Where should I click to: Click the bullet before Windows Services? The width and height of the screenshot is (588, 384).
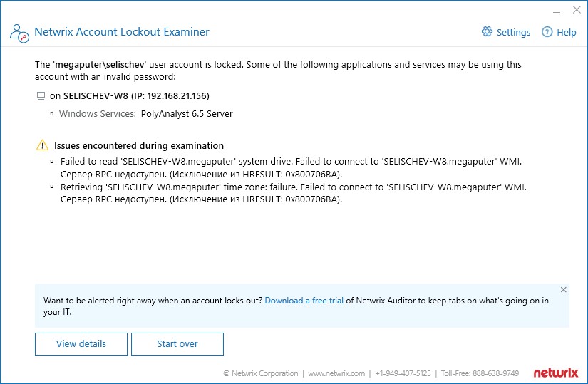[x=52, y=113]
